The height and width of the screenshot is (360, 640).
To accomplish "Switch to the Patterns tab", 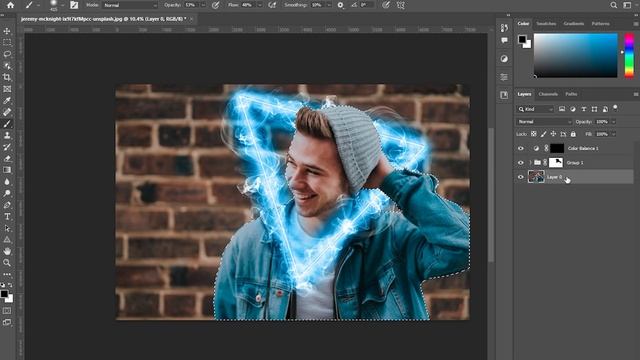I will click(600, 24).
